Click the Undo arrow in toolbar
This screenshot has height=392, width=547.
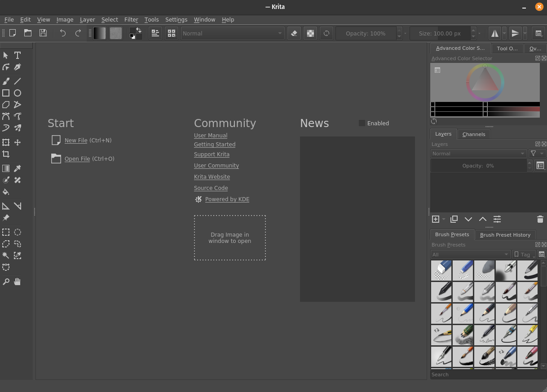[63, 33]
